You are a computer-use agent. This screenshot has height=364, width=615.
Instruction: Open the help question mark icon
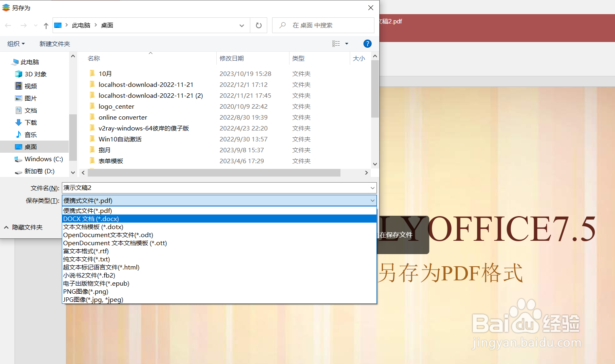coord(368,44)
